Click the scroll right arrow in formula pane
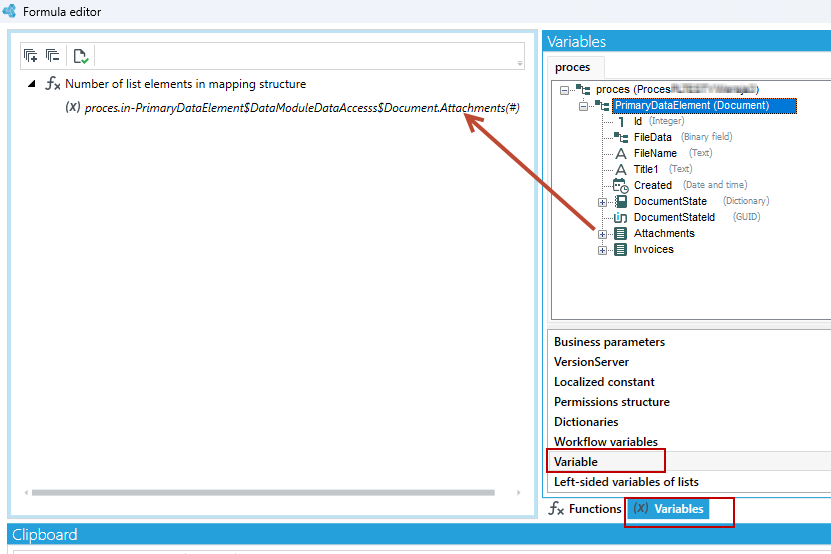 click(x=518, y=493)
